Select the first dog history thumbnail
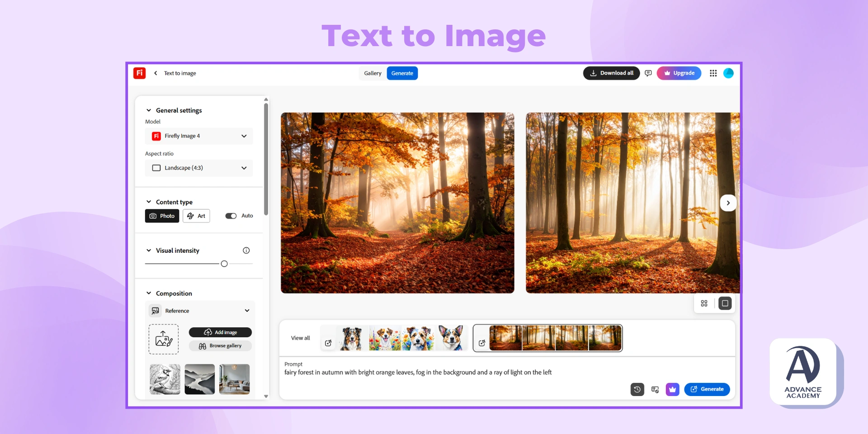This screenshot has width=868, height=434. point(352,338)
